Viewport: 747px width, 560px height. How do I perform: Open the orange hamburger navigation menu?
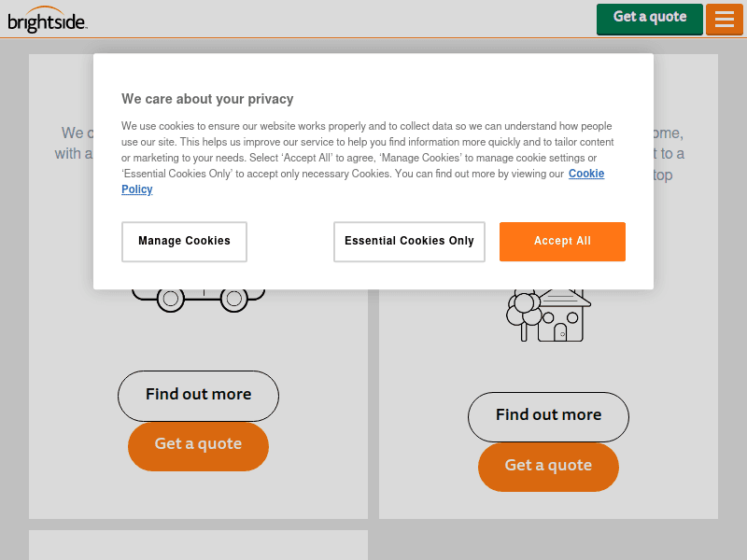[724, 20]
